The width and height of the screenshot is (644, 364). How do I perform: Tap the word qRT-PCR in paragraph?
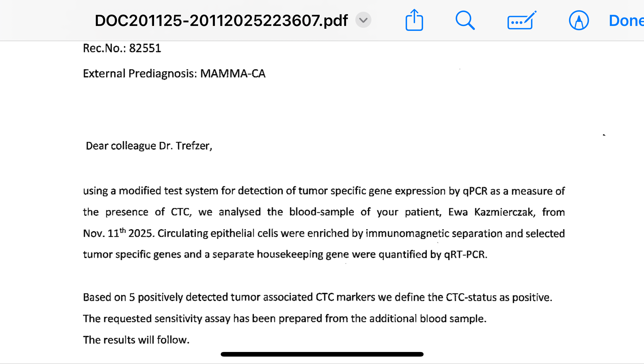tap(465, 254)
